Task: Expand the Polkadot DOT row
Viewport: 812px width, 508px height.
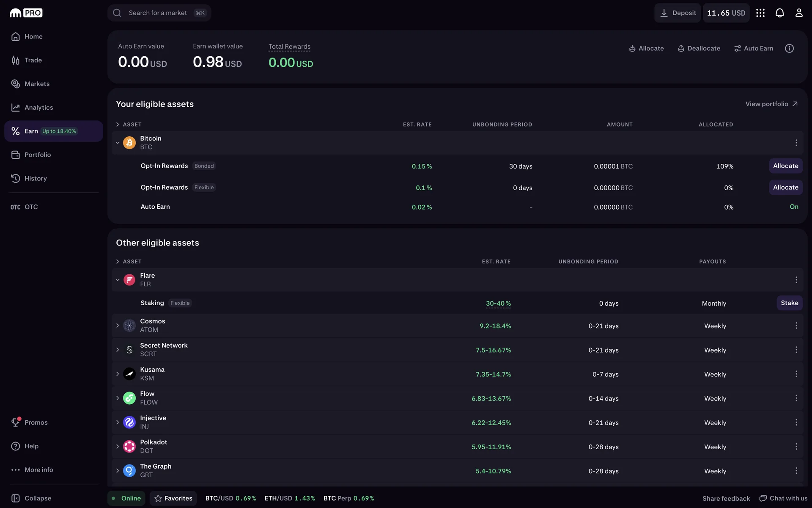Action: pyautogui.click(x=118, y=447)
